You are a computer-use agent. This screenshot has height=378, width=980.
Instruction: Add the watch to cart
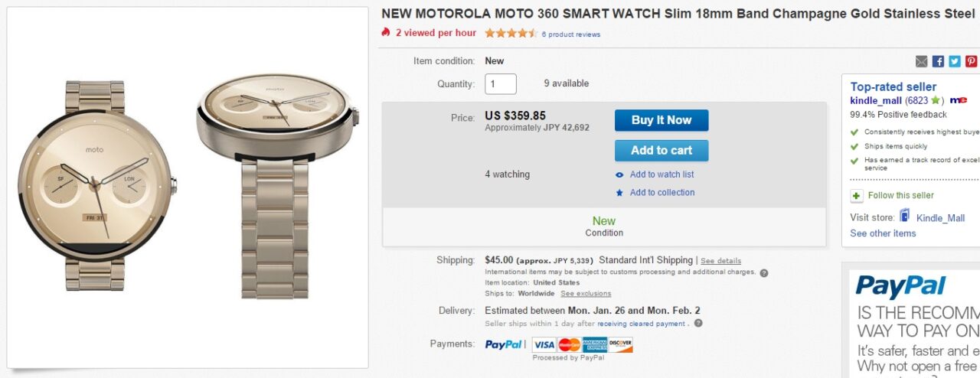[x=661, y=151]
